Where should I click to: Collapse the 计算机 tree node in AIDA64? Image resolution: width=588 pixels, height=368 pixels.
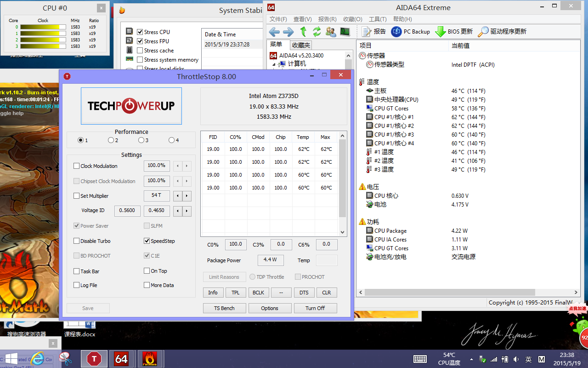coord(274,64)
